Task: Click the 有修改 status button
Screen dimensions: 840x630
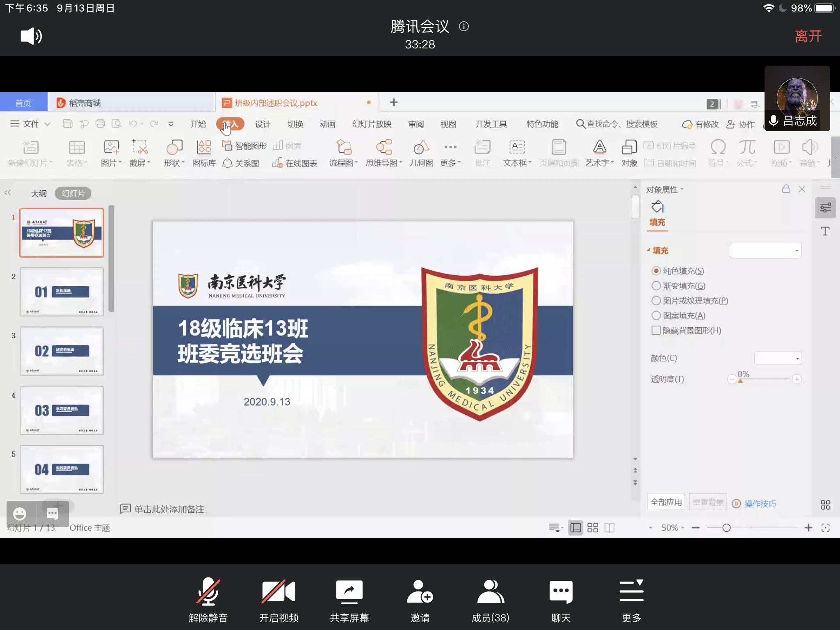Action: (x=700, y=124)
